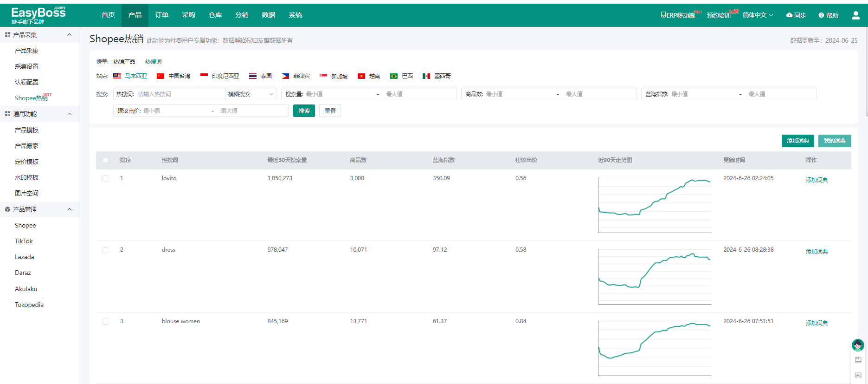Click 添加词典 link for blouse women
868x384 pixels.
[817, 323]
